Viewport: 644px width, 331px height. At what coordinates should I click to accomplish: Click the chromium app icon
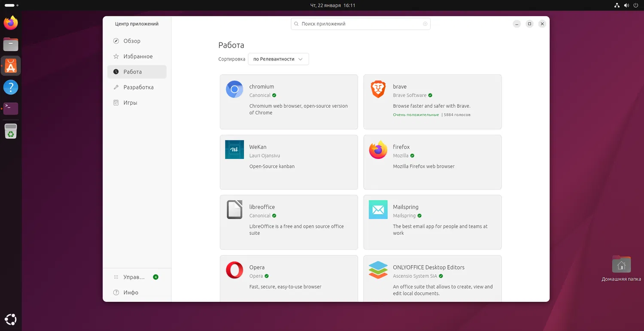pos(234,89)
